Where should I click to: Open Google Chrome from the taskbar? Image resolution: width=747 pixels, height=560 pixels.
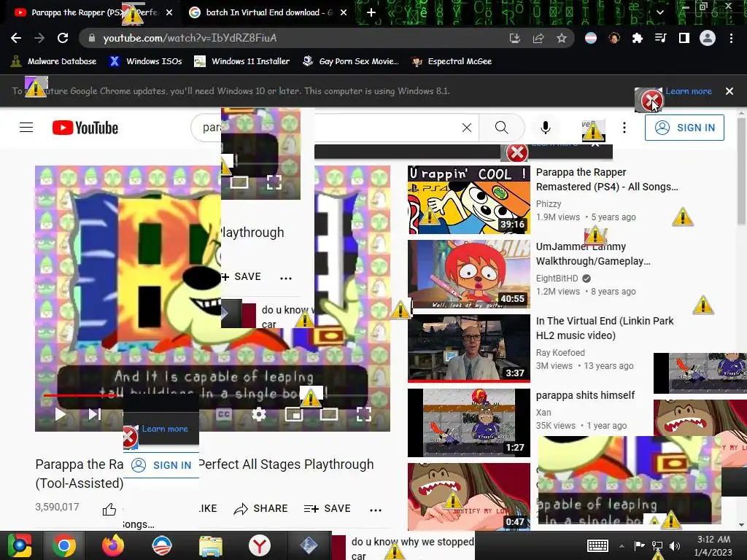[x=63, y=545]
